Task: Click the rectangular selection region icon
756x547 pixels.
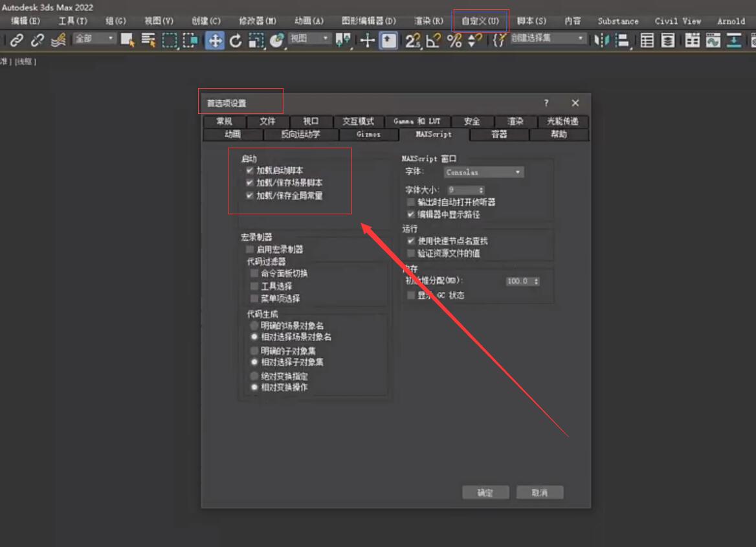Action: coord(170,41)
